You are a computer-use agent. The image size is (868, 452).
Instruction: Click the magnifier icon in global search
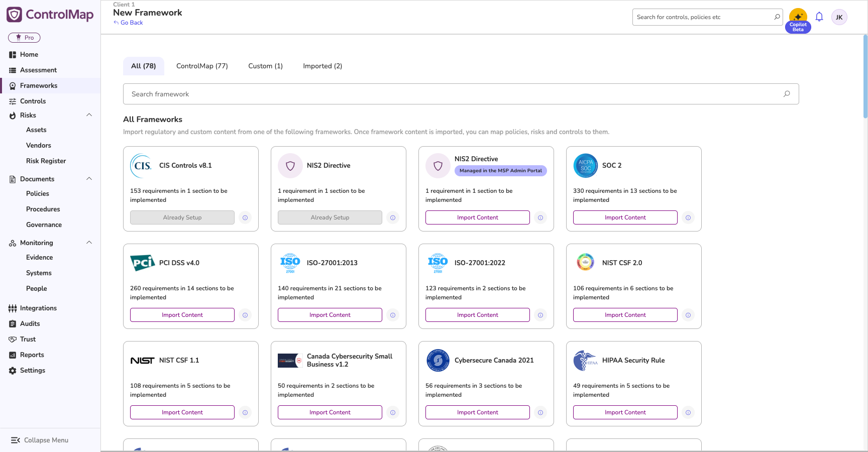pyautogui.click(x=777, y=17)
